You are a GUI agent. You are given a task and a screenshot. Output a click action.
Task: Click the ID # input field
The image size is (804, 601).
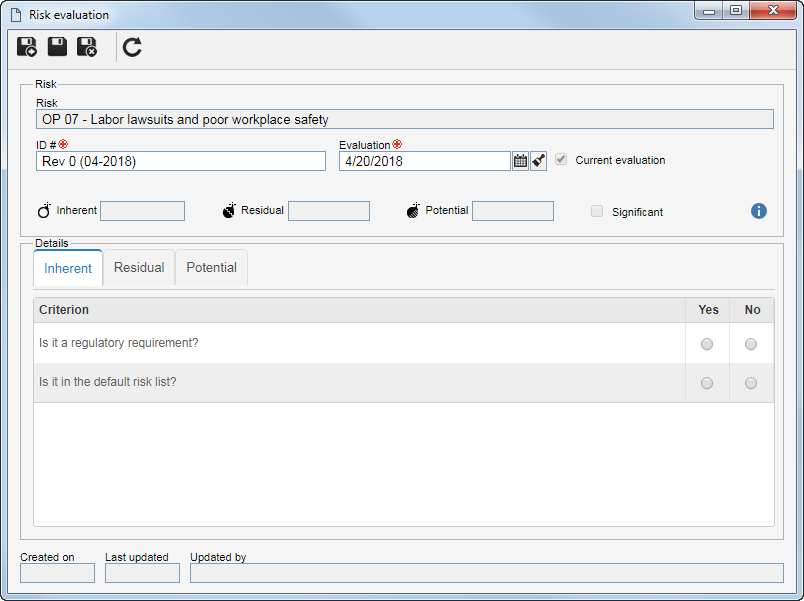click(x=181, y=161)
